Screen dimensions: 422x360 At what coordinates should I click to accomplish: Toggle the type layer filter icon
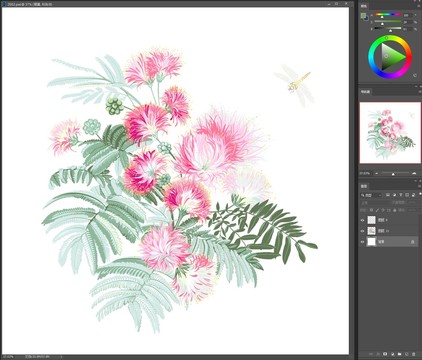401,195
